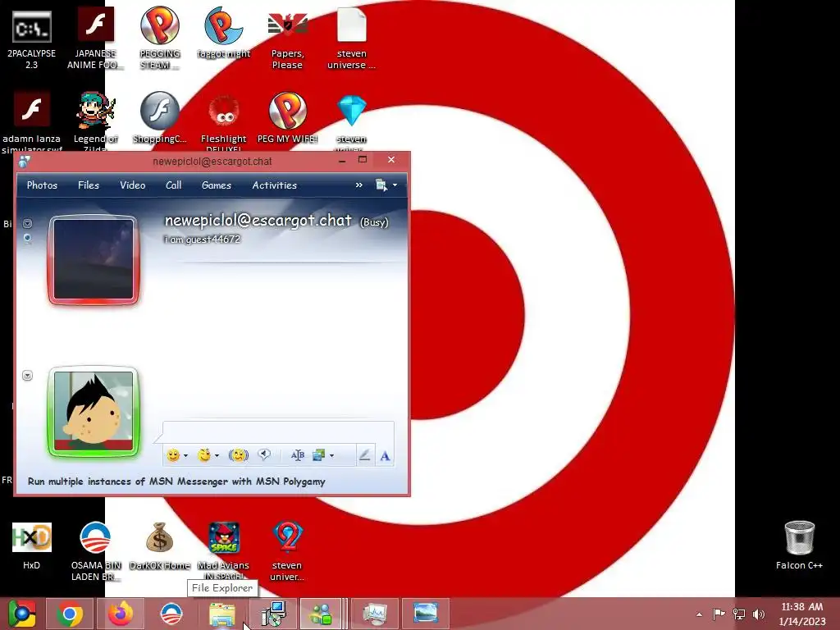Image resolution: width=840 pixels, height=630 pixels.
Task: Click the Messenger icon in window title bar
Action: (x=24, y=162)
